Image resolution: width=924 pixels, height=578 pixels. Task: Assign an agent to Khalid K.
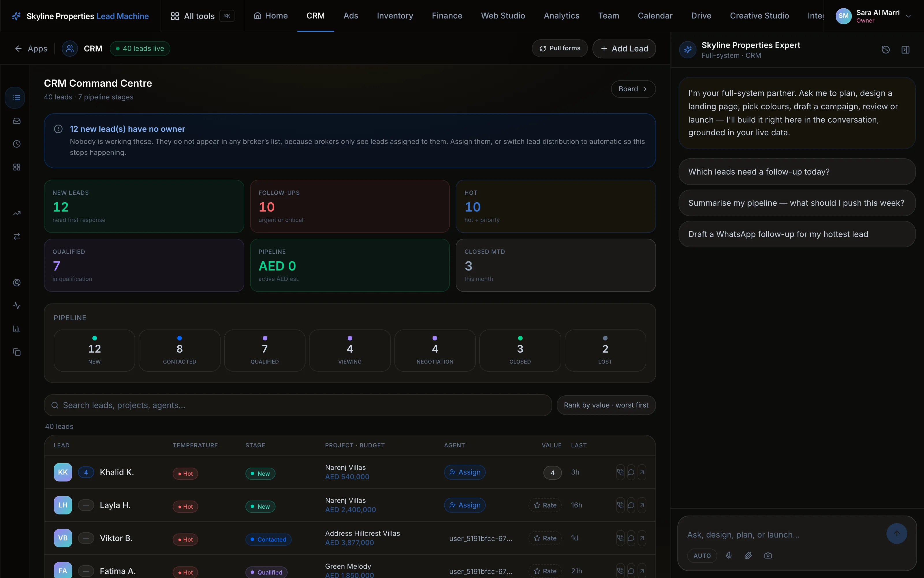465,472
